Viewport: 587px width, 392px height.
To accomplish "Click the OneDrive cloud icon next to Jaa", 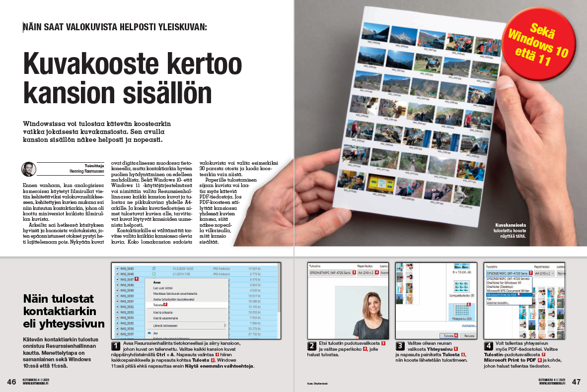I will coord(149,332).
